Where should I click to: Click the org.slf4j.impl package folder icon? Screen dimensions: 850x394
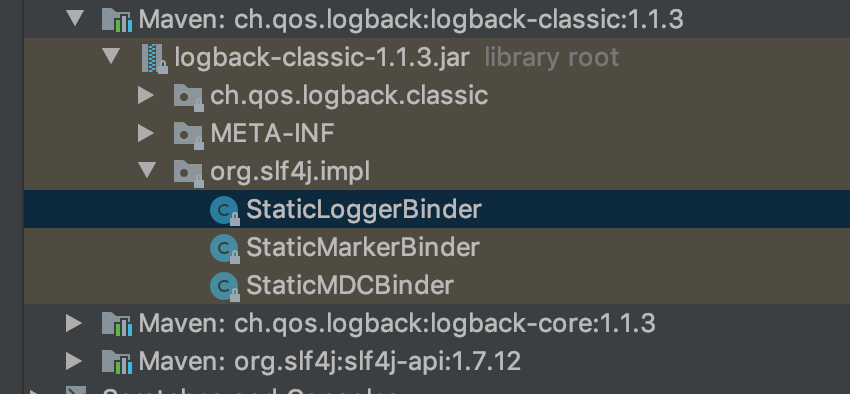point(189,172)
